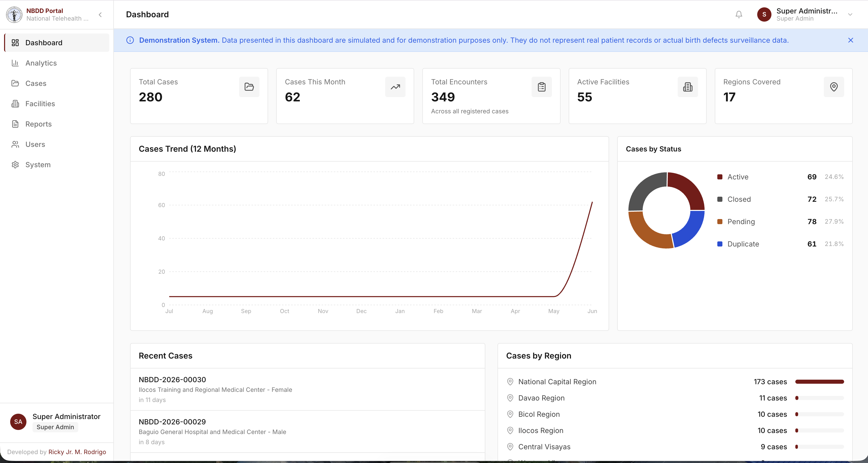
Task: Go to Dashboard in the sidebar
Action: tap(57, 43)
